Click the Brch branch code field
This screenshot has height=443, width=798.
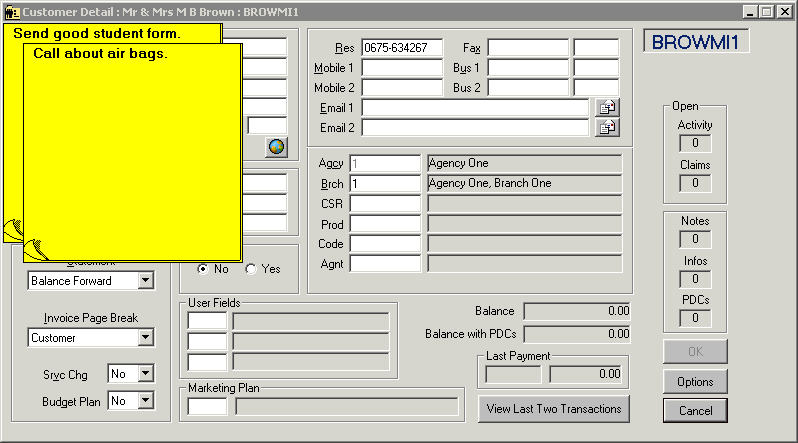coord(385,184)
